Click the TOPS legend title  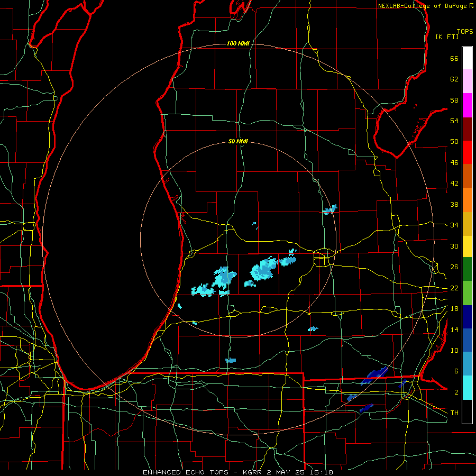[465, 32]
